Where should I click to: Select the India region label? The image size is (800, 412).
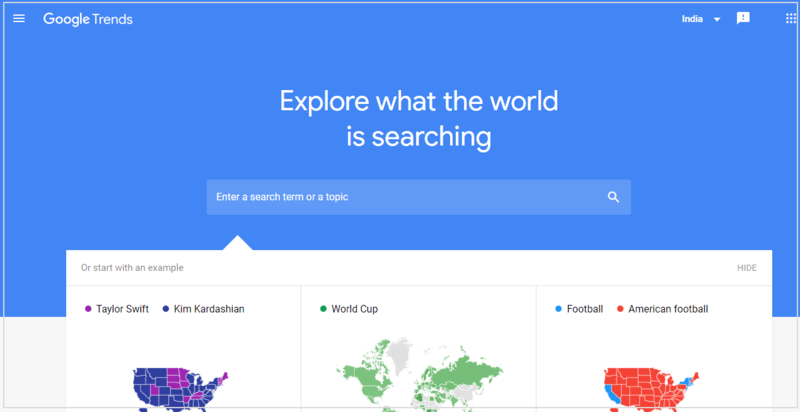(x=692, y=19)
